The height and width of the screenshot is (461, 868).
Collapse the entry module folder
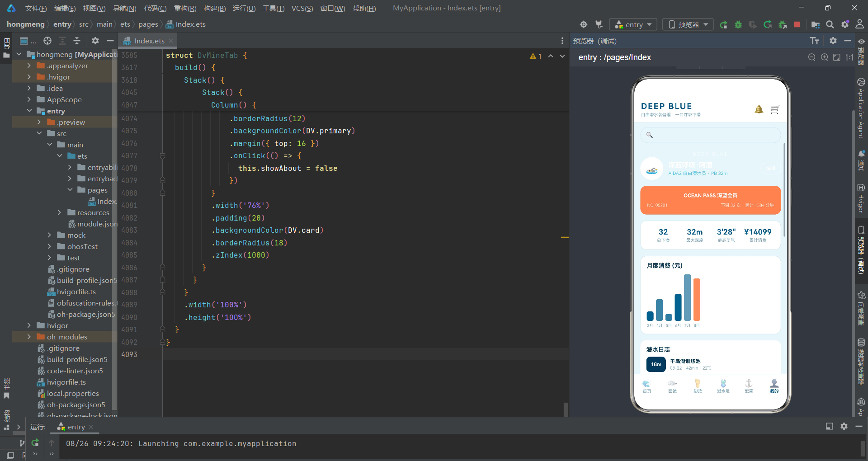[29, 111]
